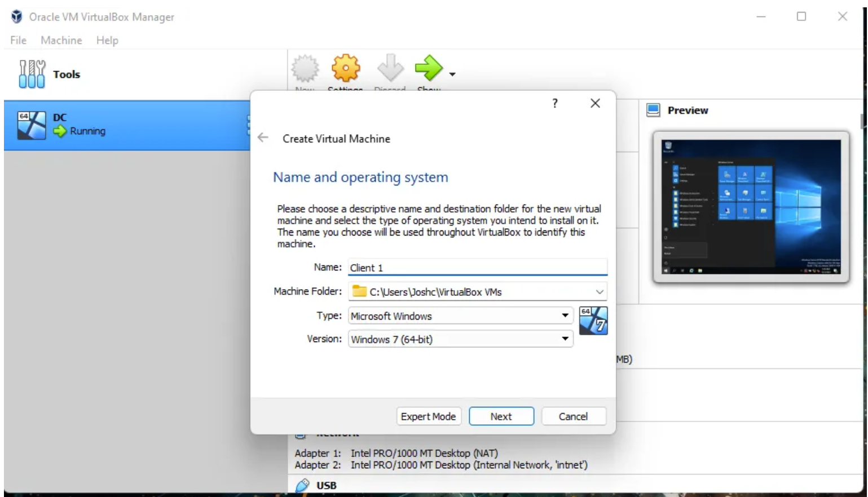This screenshot has height=497, width=868.
Task: Click the Preview heading text
Action: coord(688,110)
